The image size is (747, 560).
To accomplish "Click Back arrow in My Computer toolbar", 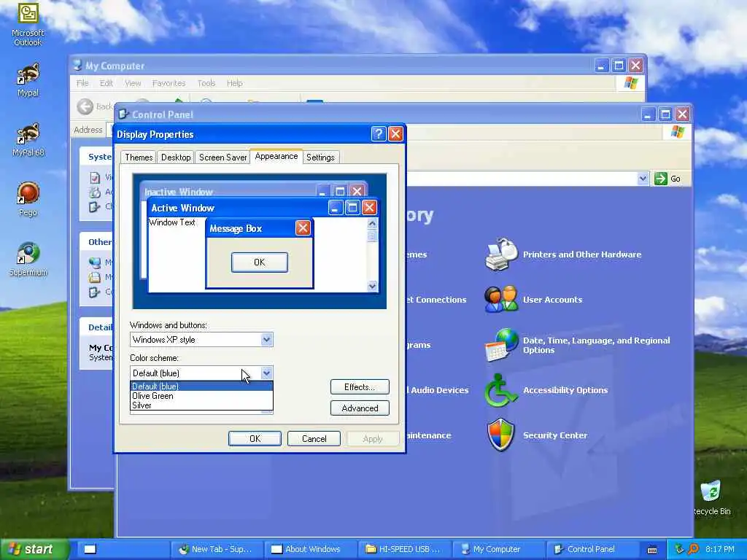I will [x=85, y=106].
